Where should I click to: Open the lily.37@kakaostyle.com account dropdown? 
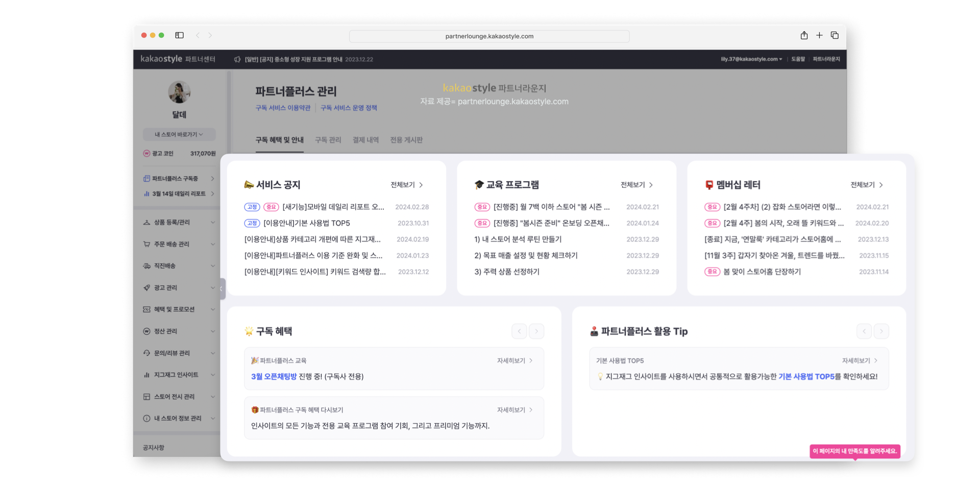tap(751, 59)
